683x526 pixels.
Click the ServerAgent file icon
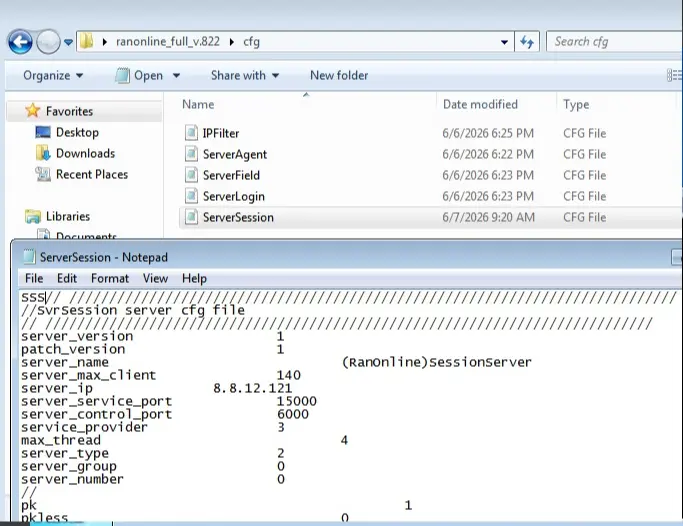coord(191,154)
